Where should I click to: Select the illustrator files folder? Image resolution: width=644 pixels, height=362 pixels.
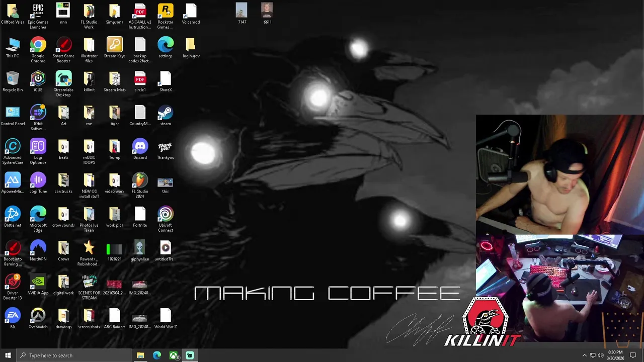coord(89,49)
